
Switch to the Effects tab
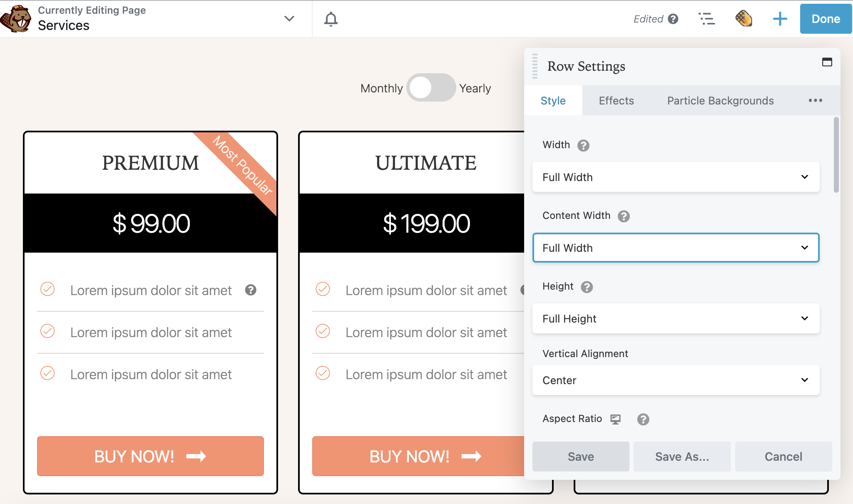point(617,100)
